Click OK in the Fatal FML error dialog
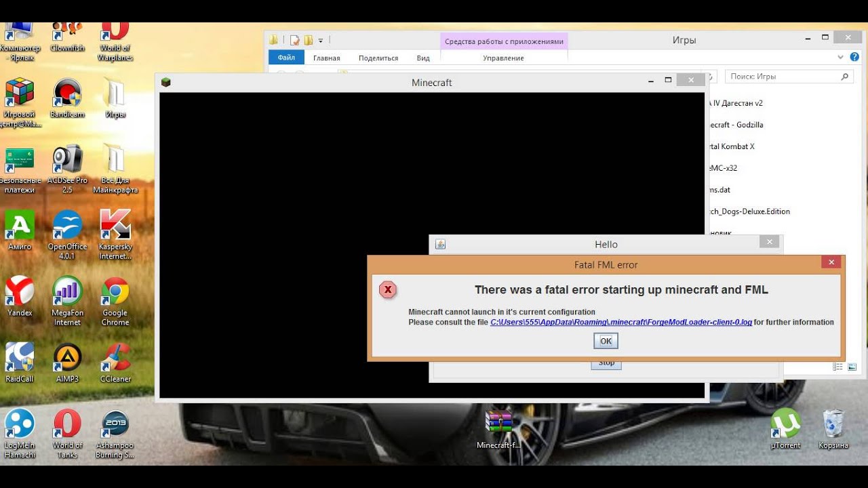 tap(606, 341)
